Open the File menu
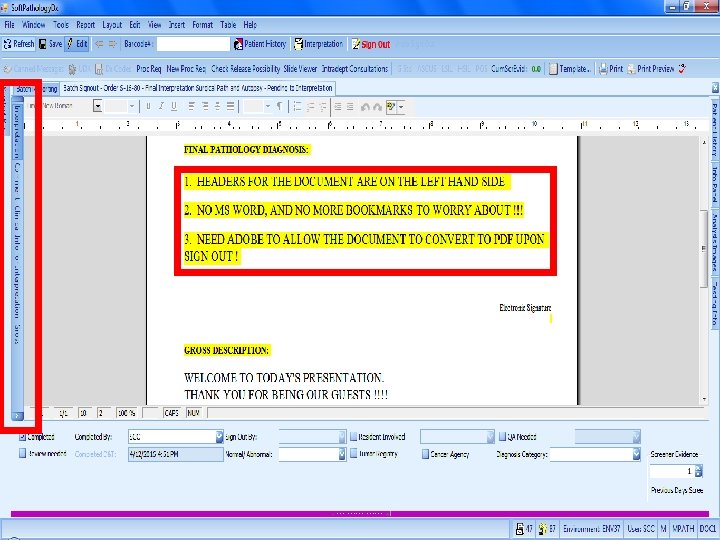This screenshot has width=720, height=540. click(x=10, y=25)
